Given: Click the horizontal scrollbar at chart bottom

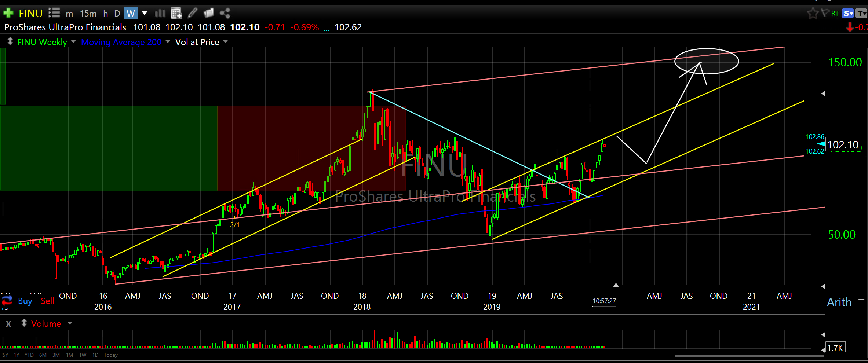Looking at the screenshot, I should coord(748,355).
